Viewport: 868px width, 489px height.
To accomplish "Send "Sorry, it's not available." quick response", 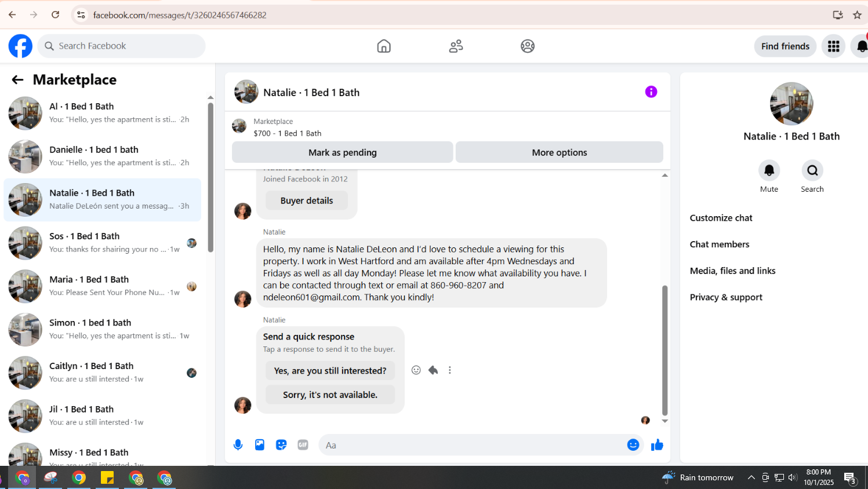I will (330, 395).
